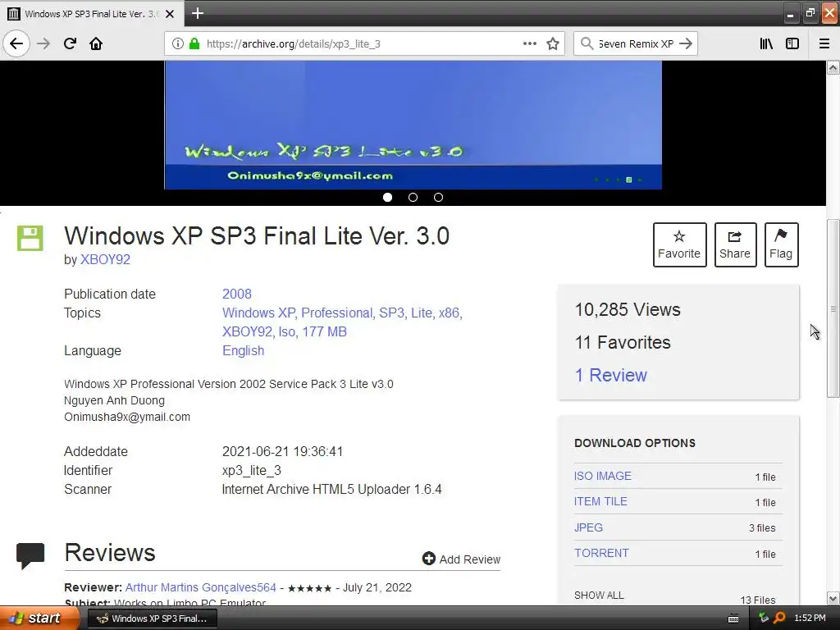The width and height of the screenshot is (840, 630).
Task: Download the ITEM TILE file
Action: [x=600, y=501]
